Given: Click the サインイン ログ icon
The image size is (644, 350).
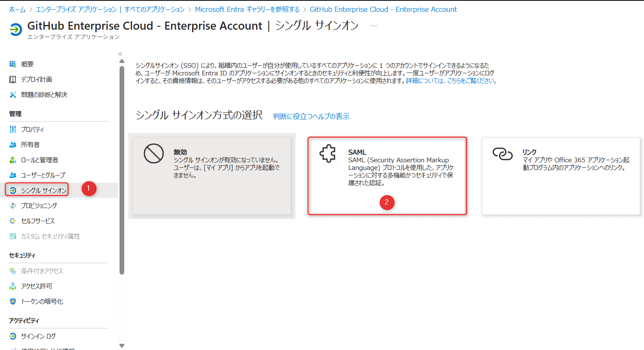Looking at the screenshot, I should 13,336.
